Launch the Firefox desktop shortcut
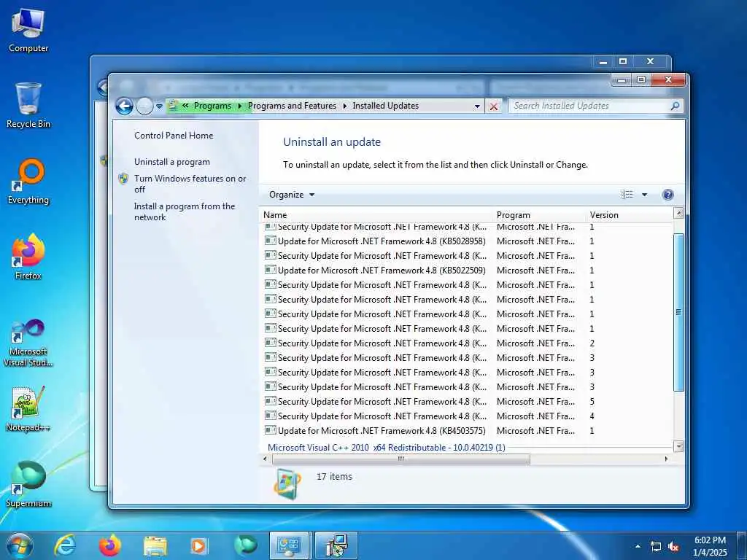 click(x=28, y=257)
